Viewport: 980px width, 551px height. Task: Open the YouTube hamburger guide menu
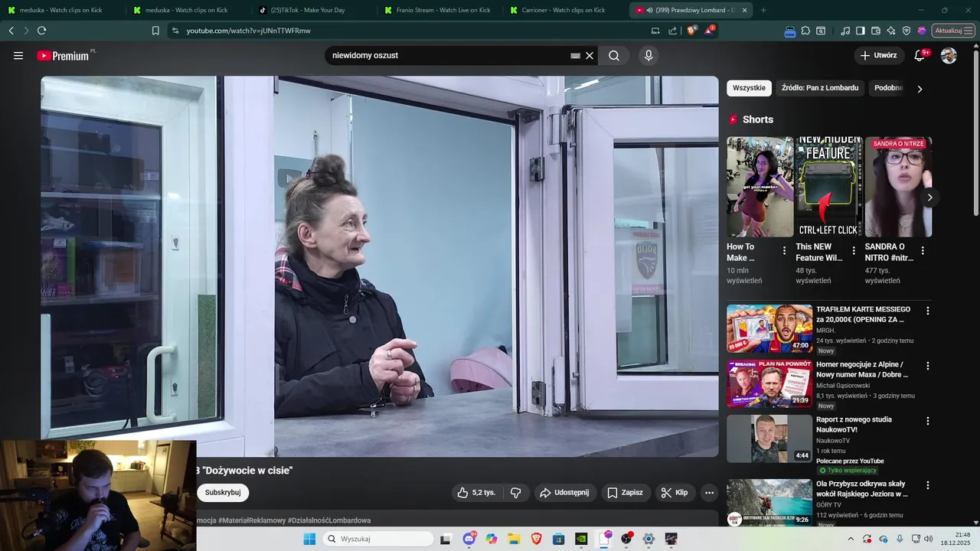18,56
